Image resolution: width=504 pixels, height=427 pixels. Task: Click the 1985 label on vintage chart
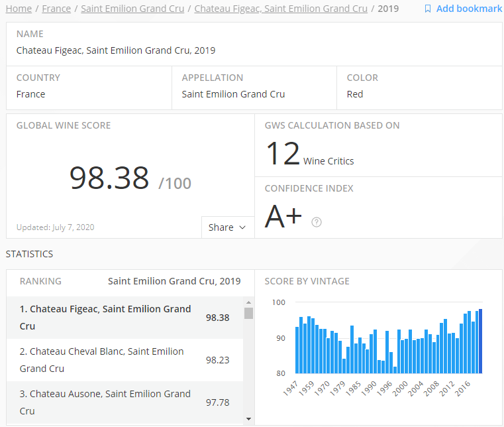tap(353, 388)
